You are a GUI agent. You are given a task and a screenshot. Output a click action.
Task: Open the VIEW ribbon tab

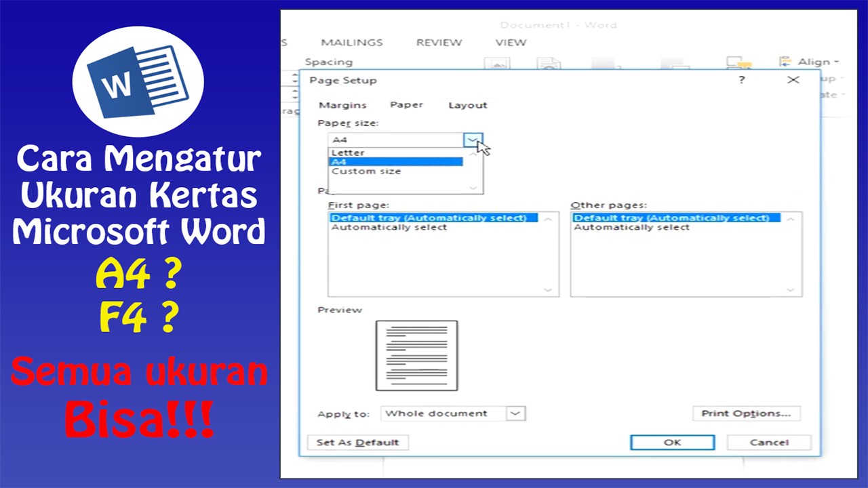(511, 42)
